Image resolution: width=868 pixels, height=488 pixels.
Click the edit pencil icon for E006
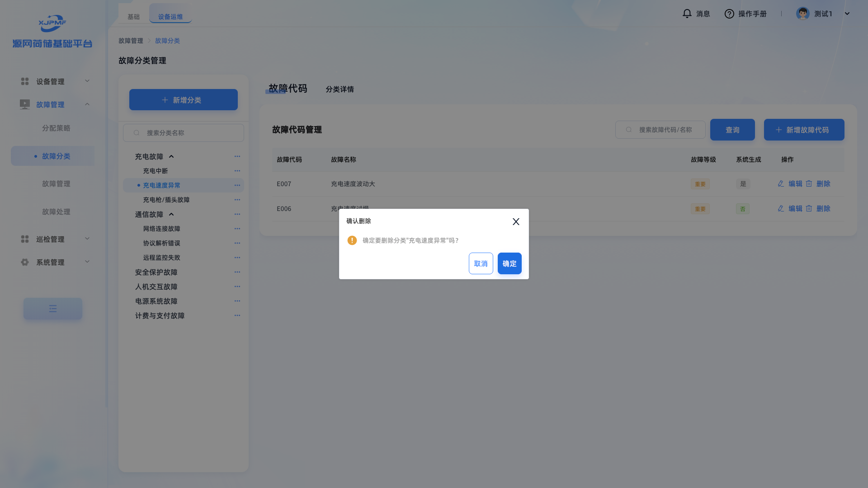click(781, 208)
